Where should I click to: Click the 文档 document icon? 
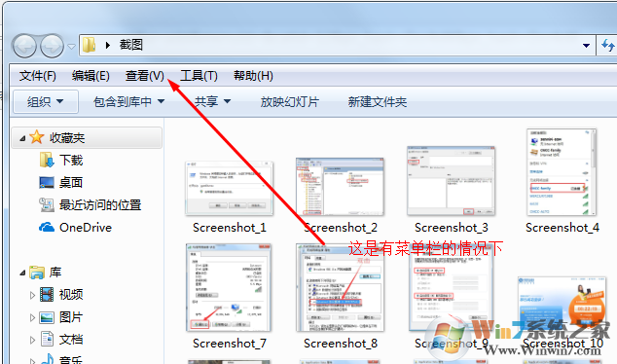(x=48, y=339)
